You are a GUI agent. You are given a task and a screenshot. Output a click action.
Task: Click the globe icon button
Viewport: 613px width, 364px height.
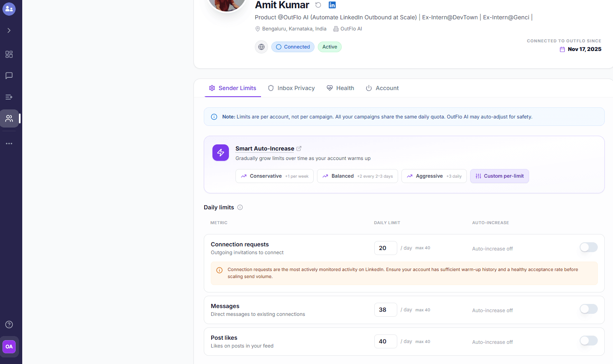(x=261, y=47)
